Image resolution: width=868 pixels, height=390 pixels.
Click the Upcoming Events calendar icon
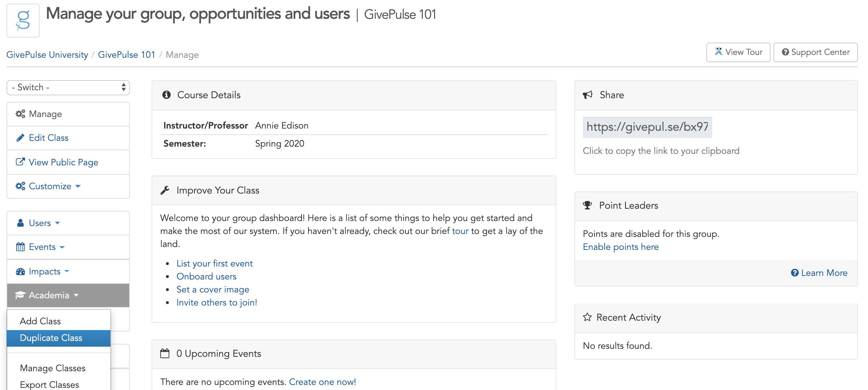[165, 353]
